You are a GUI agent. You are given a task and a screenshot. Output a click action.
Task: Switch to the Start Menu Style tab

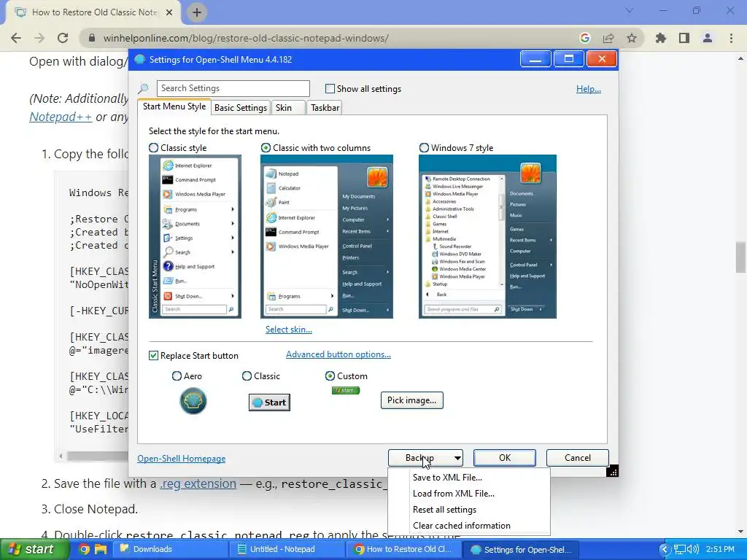click(174, 106)
